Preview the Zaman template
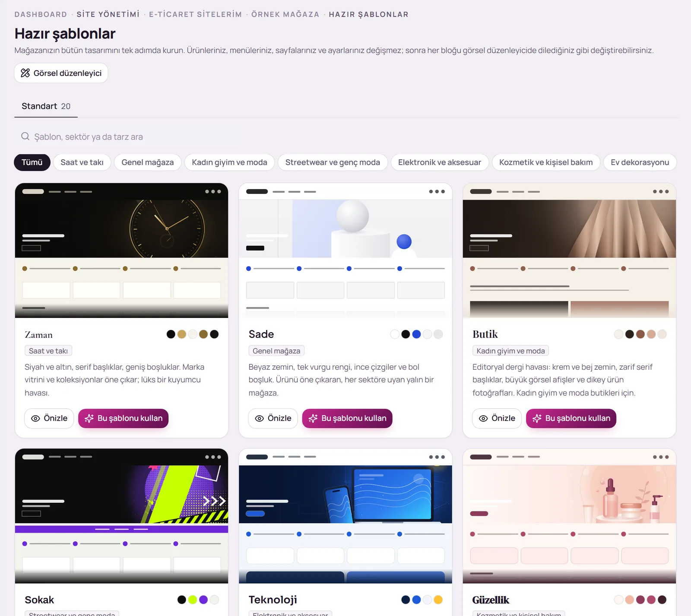This screenshot has width=691, height=616. [49, 418]
